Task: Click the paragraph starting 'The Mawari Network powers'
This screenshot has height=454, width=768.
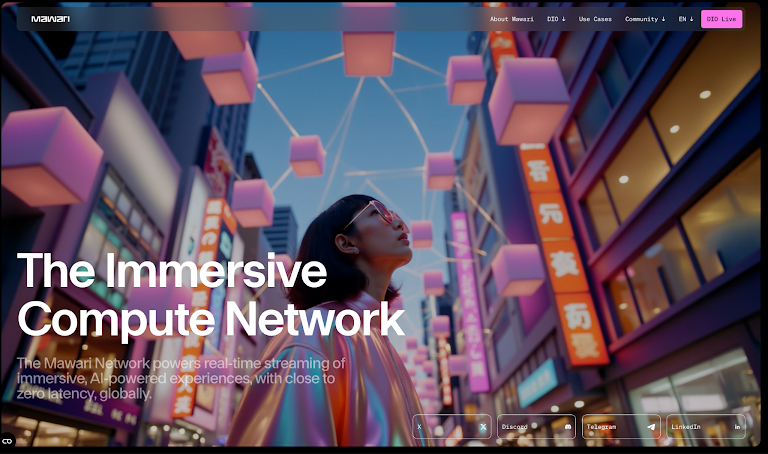Action: point(181,379)
